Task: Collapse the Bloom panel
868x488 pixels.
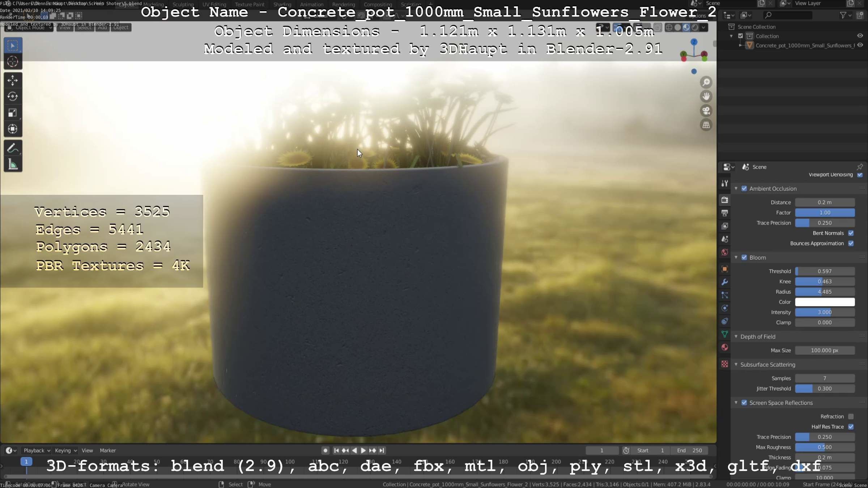Action: point(736,258)
